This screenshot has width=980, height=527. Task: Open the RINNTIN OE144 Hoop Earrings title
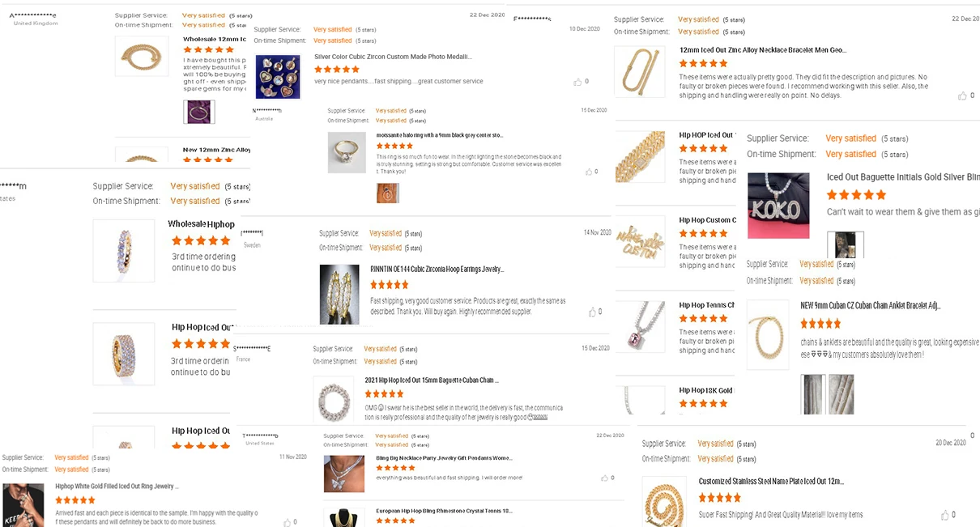point(437,268)
